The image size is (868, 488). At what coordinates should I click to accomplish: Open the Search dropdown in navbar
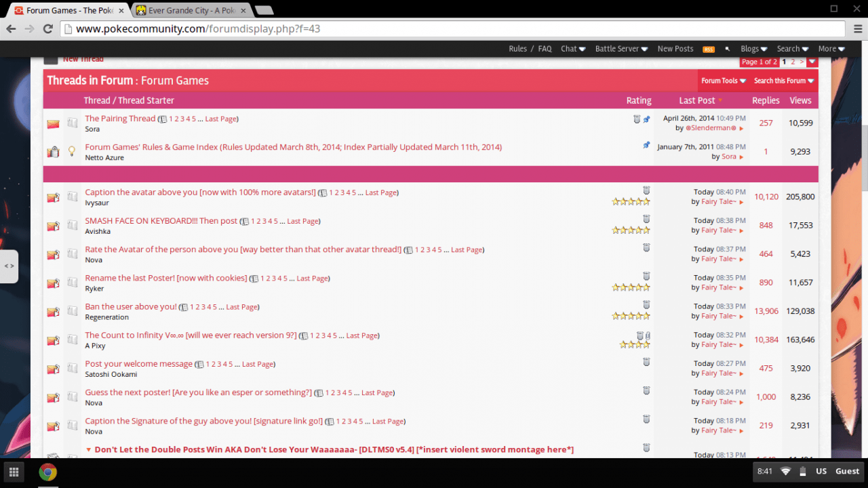coord(793,49)
